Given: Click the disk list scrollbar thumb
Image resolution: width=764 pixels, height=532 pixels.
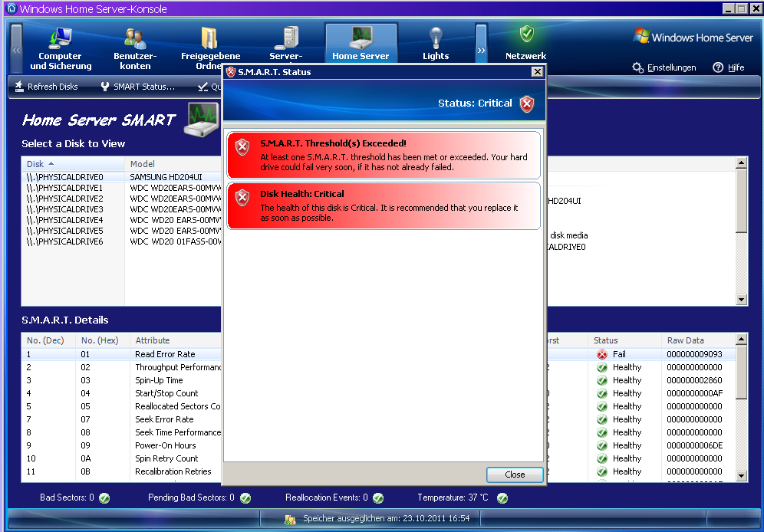Looking at the screenshot, I should [741, 201].
